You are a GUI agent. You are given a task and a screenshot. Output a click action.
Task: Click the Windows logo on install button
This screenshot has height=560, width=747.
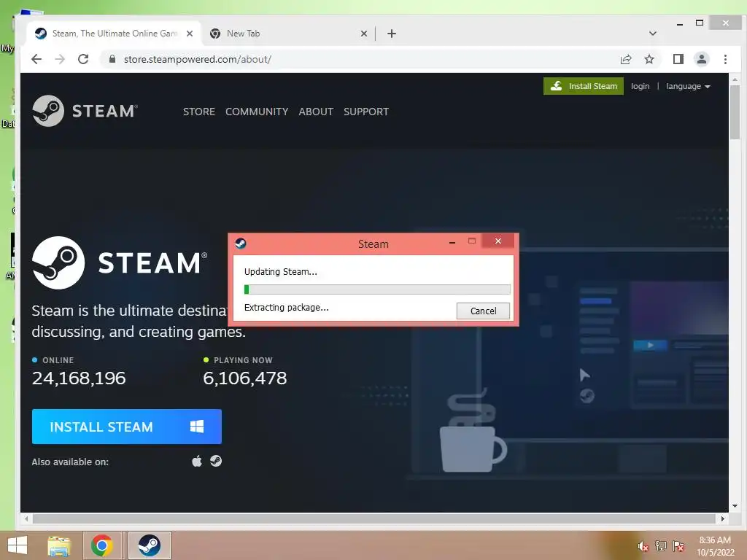197,427
